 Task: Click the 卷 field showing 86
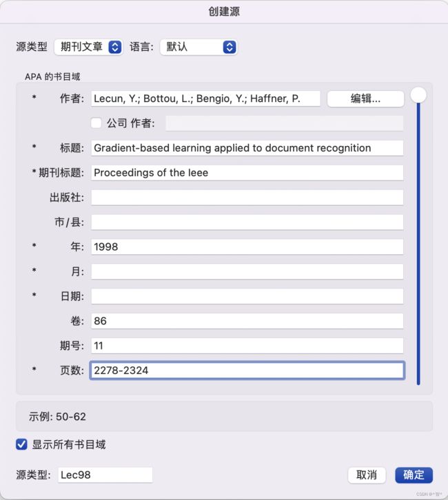tap(247, 321)
